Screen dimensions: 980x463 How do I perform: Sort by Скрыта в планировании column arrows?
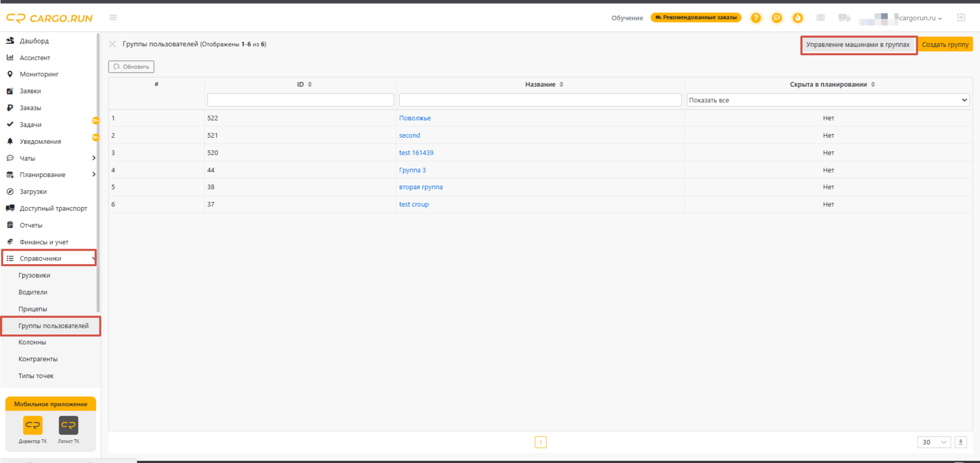click(x=873, y=84)
